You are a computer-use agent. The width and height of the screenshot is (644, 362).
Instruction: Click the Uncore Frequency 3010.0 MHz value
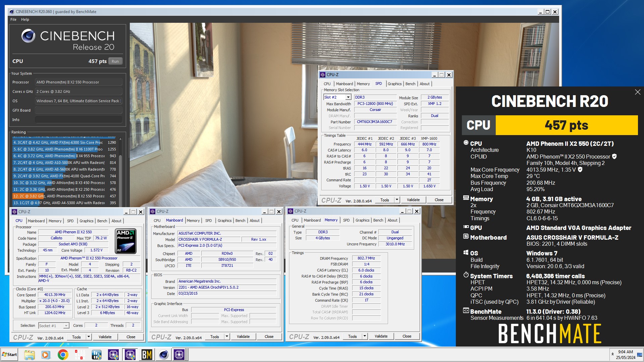(x=395, y=244)
